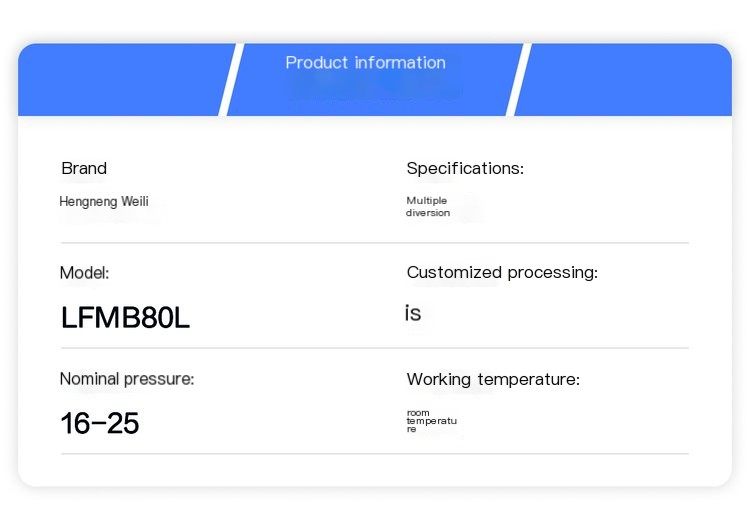Viewport: 750px width, 530px height.
Task: Click the divider line below Brand row
Action: point(375,243)
